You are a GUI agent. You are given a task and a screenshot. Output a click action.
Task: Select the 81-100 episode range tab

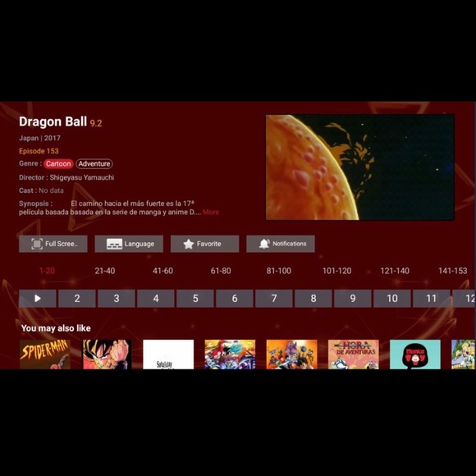[x=279, y=271]
